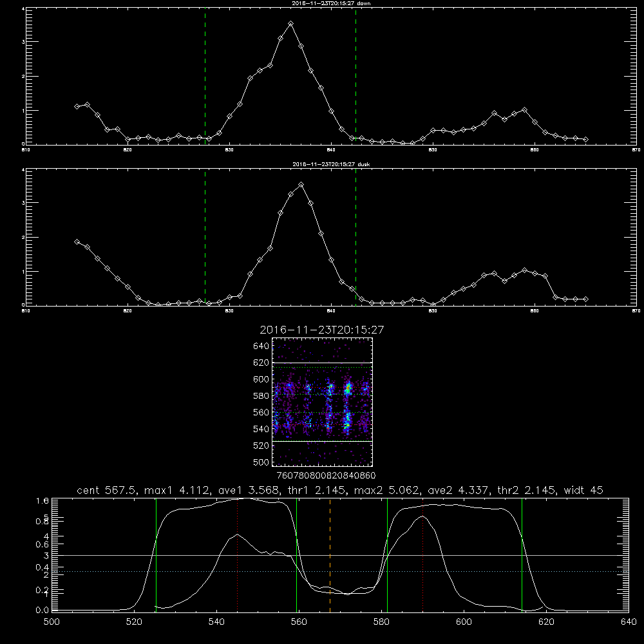Click the green vertical line just after 580
Screen dimensions: 644x644
387,554
